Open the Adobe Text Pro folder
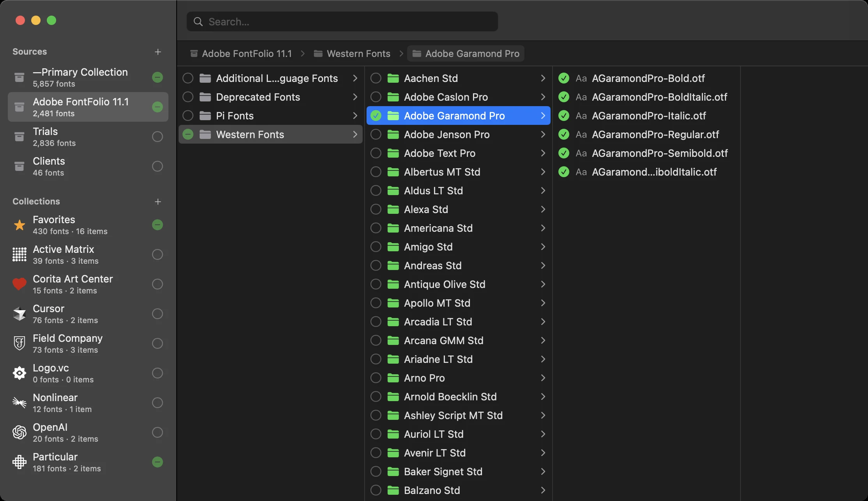 click(459, 153)
